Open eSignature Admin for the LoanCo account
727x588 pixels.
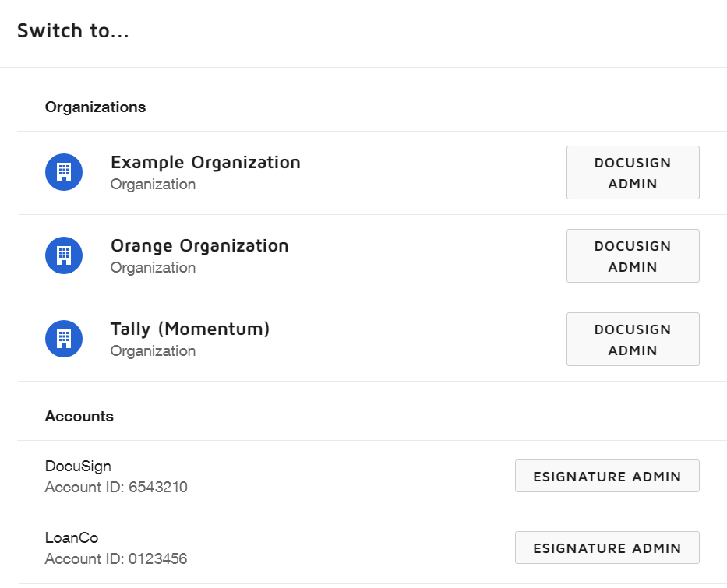(x=607, y=547)
